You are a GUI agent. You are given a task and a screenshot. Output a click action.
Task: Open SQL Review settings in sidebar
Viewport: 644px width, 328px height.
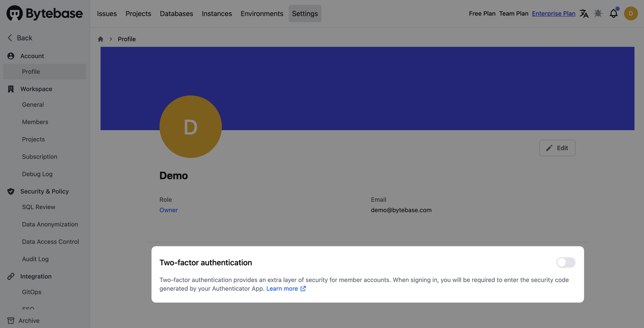click(38, 207)
